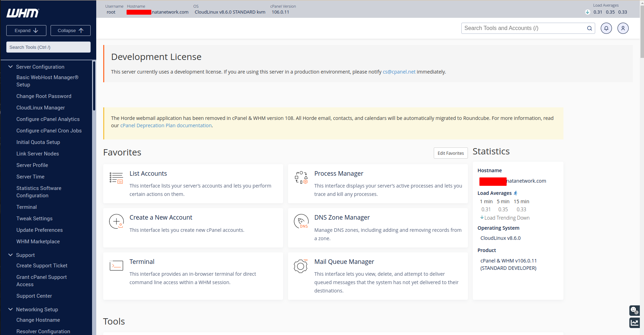Open Server Time settings
This screenshot has height=335, width=644.
coord(30,177)
